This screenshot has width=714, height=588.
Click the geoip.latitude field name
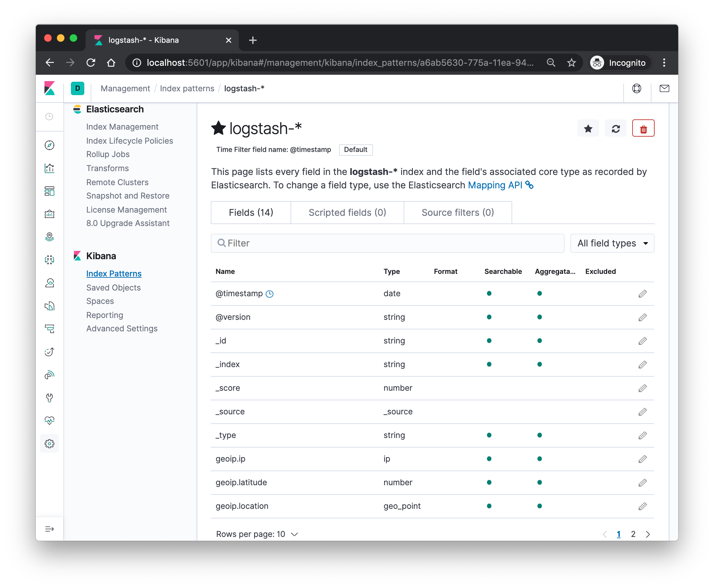point(241,482)
